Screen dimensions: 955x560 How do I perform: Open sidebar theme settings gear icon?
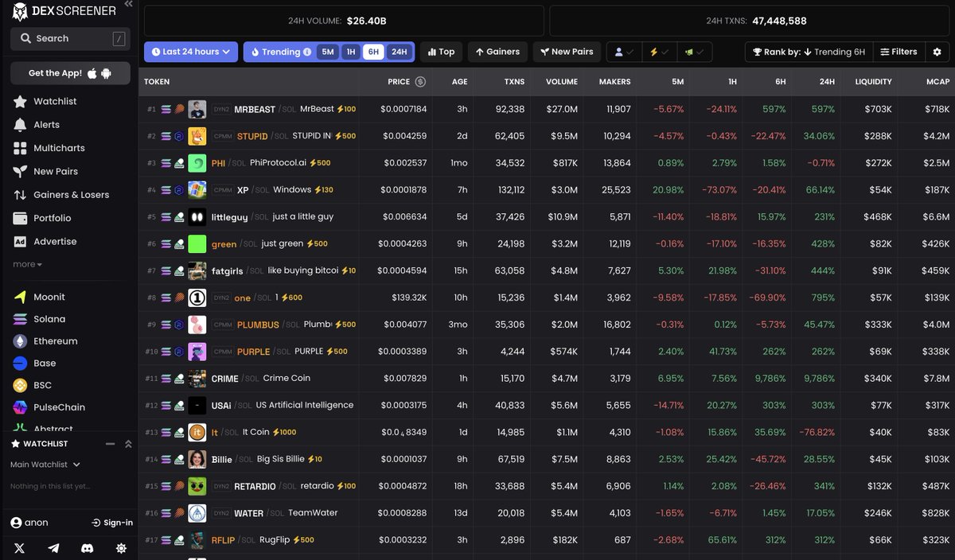point(121,548)
